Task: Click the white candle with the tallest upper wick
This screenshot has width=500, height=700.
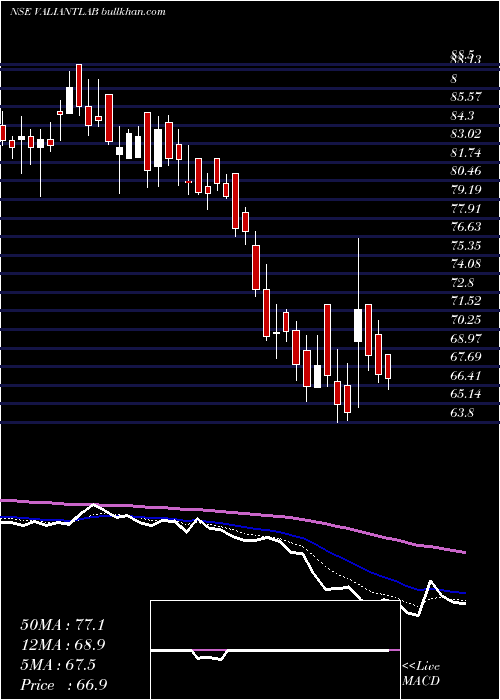Action: click(x=358, y=325)
